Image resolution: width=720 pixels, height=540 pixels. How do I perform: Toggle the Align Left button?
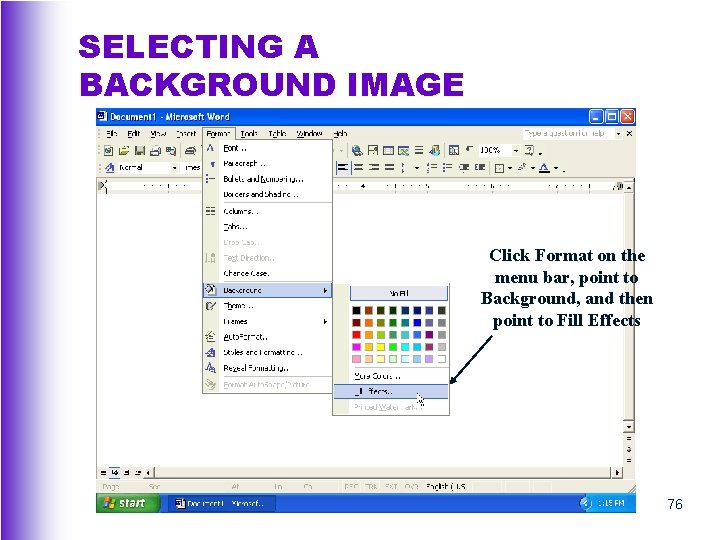click(343, 168)
